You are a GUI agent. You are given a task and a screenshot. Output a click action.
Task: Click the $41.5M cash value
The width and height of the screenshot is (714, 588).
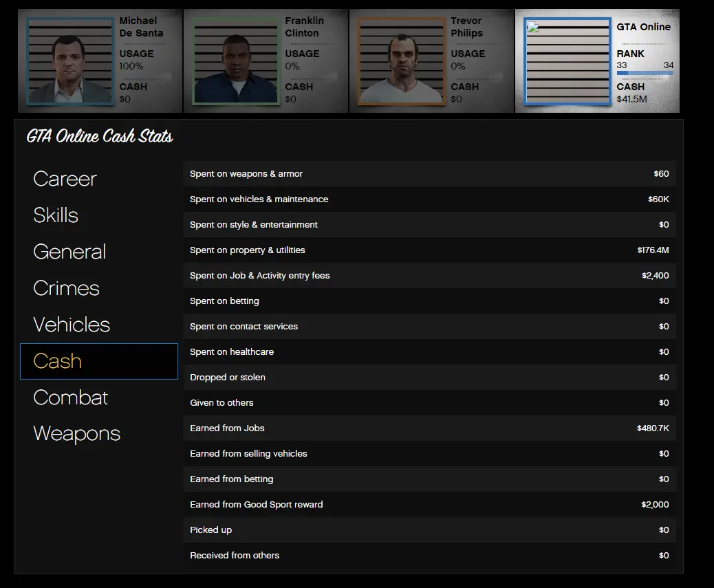(631, 99)
